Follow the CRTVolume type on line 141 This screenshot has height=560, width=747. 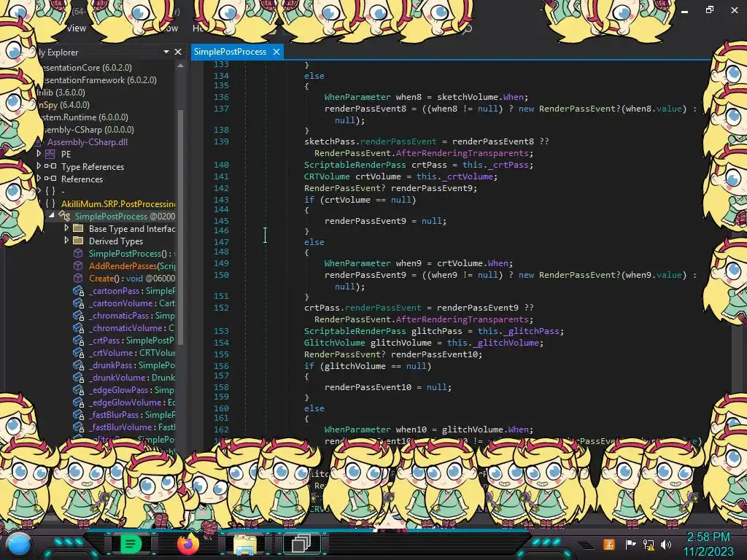(x=327, y=176)
